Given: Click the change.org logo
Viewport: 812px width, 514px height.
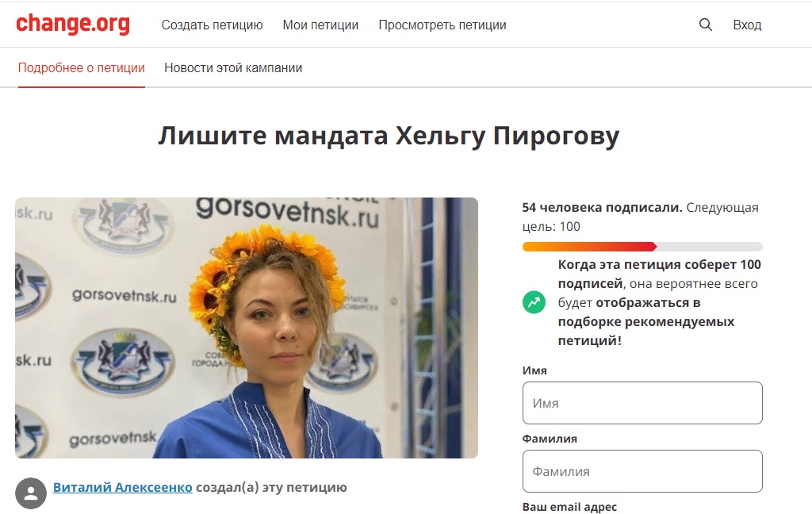Looking at the screenshot, I should (x=72, y=24).
